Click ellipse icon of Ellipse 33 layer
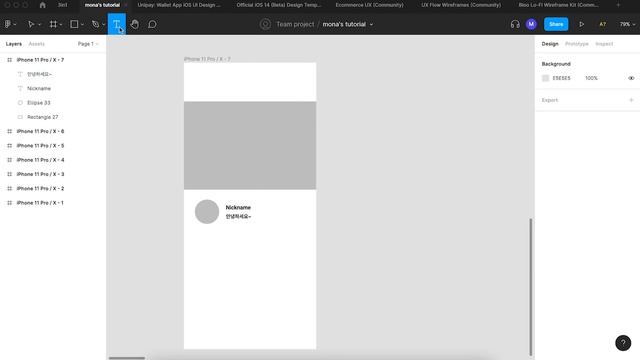The image size is (640, 360). point(20,103)
